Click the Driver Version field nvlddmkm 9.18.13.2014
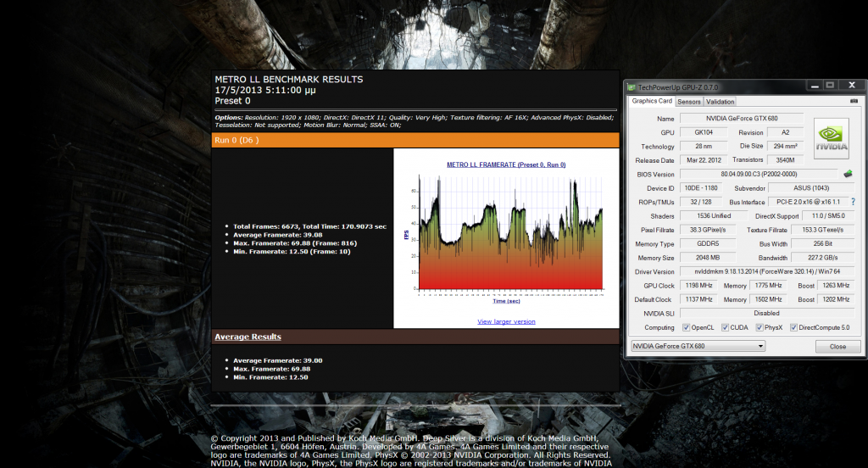 (x=766, y=271)
